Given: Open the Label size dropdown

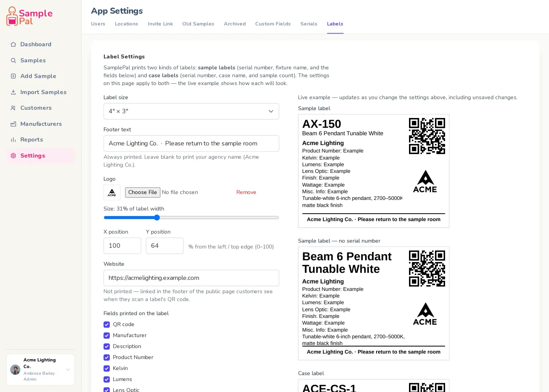Looking at the screenshot, I should 191,111.
